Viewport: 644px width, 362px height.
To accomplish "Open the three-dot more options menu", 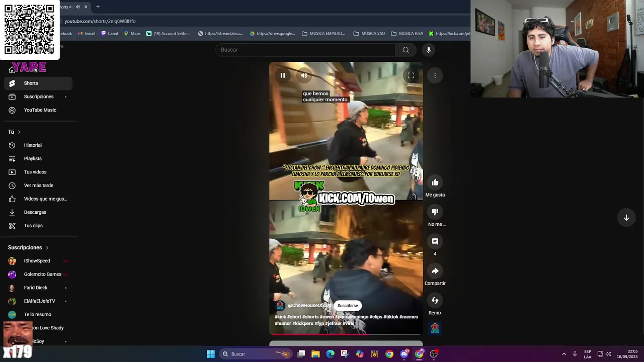I will pyautogui.click(x=435, y=75).
